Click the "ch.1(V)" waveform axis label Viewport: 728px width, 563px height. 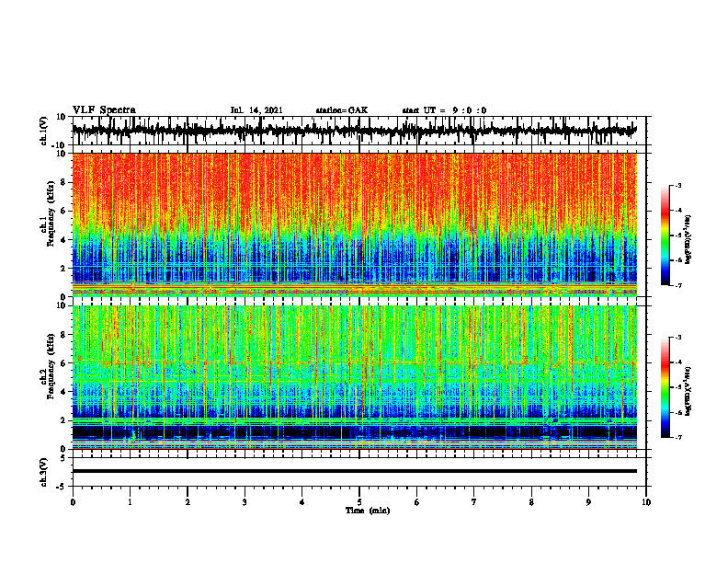pyautogui.click(x=42, y=131)
